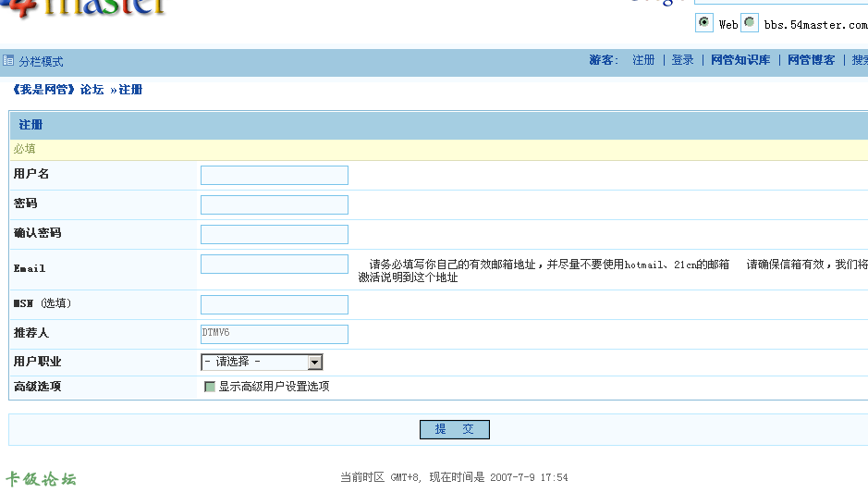This screenshot has width=868, height=493.
Task: Select the bbs.54master.com radio button
Action: 749,22
